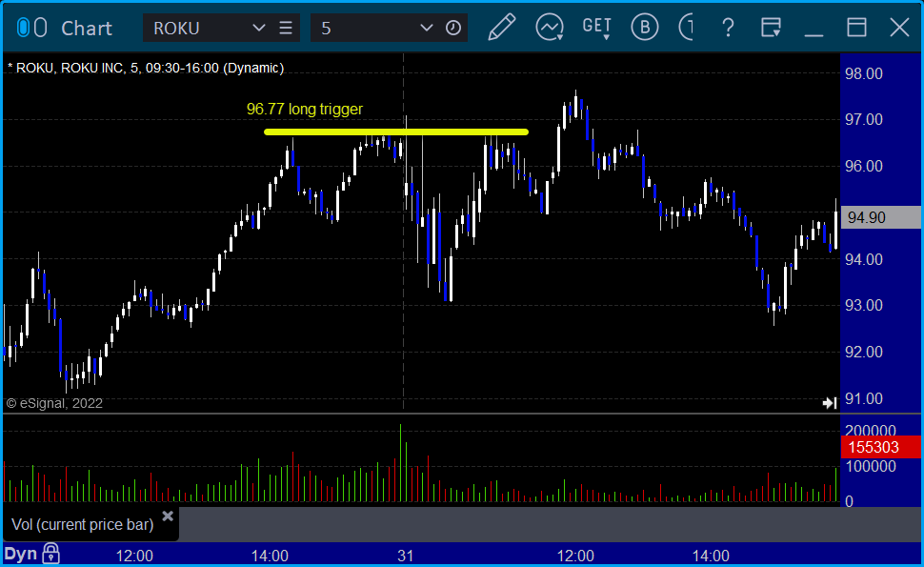Click the window link icon beside Chart

[31, 28]
